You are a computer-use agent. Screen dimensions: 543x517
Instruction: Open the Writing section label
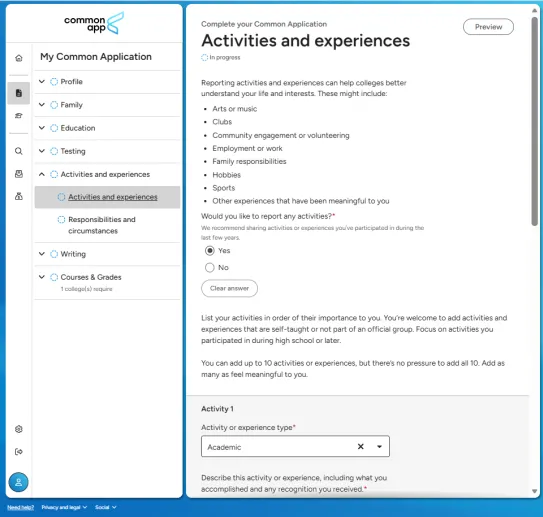coord(73,254)
